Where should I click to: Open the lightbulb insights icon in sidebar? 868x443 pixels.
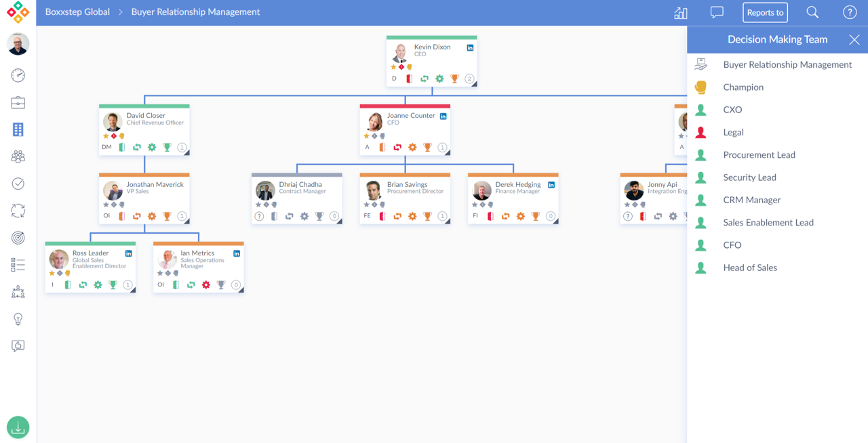(18, 319)
